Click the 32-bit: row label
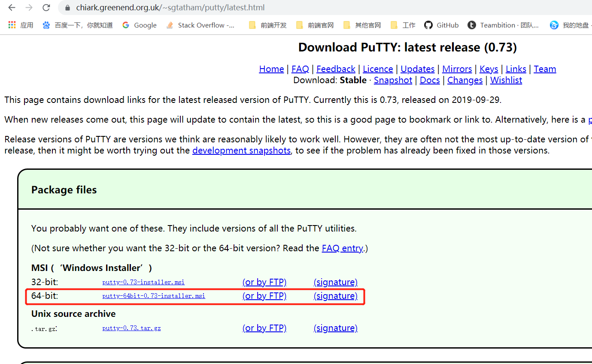Viewport: 592px width, 364px height. point(45,282)
